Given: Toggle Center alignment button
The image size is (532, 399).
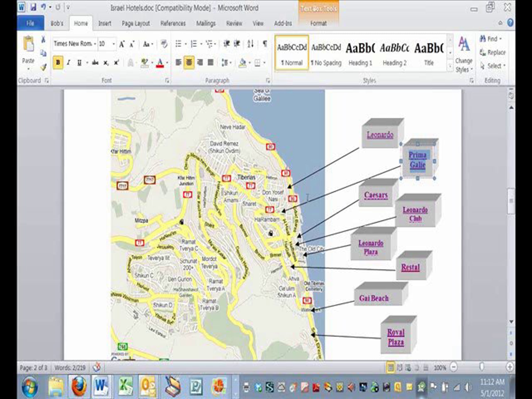Looking at the screenshot, I should click(x=189, y=63).
